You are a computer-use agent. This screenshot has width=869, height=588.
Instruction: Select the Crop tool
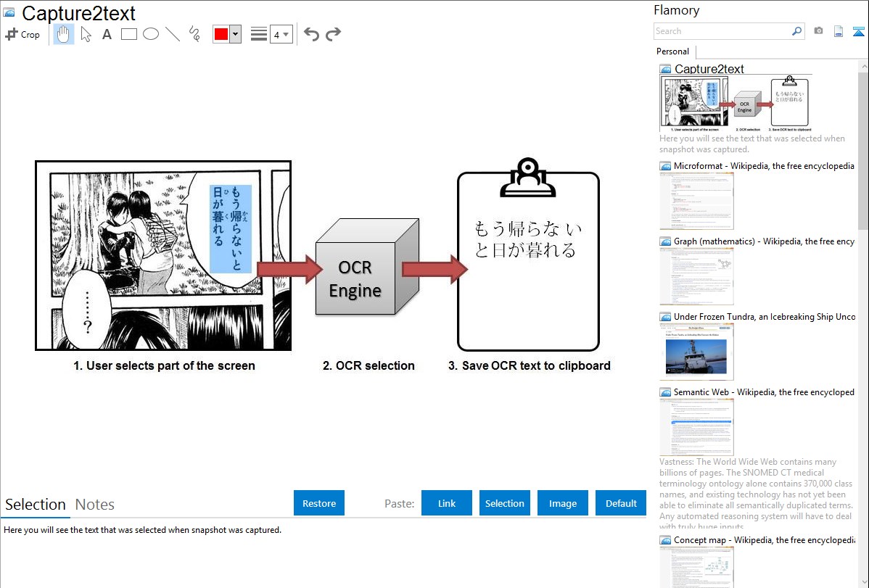pos(22,34)
